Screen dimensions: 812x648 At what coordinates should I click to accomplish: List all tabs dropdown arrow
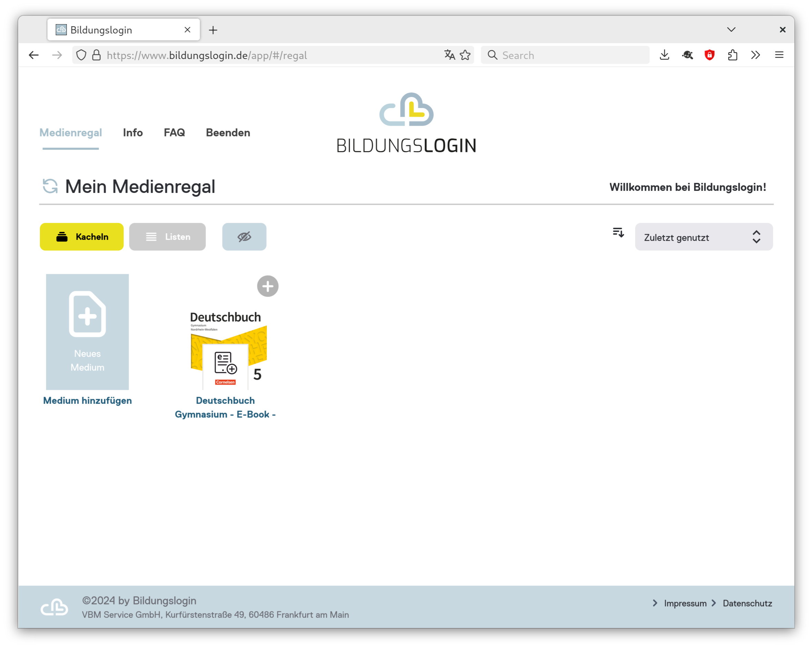click(x=731, y=29)
